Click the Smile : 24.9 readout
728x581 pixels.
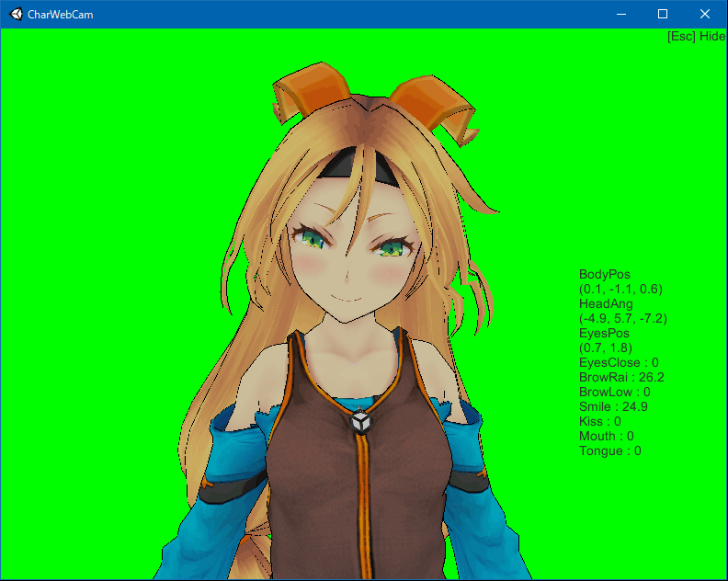[613, 407]
